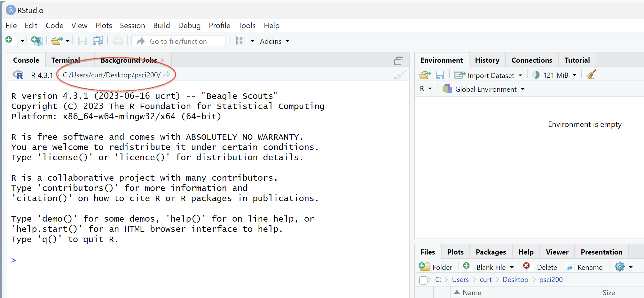This screenshot has height=298, width=644.
Task: Switch to the Background Jobs tab
Action: [129, 60]
